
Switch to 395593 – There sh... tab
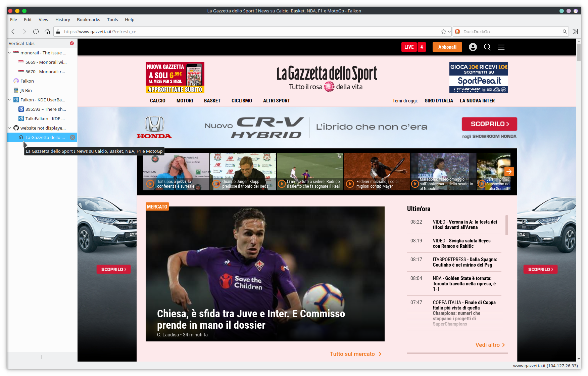42,109
